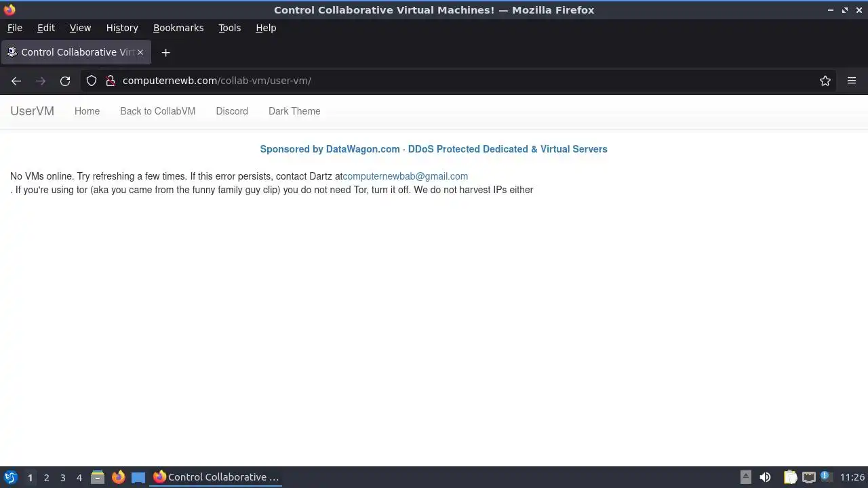The height and width of the screenshot is (488, 868).
Task: Bookmark this page with the star icon
Action: pyautogui.click(x=825, y=81)
